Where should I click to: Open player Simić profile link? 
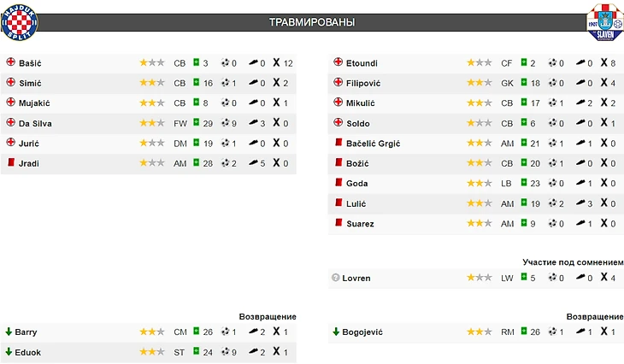point(30,83)
